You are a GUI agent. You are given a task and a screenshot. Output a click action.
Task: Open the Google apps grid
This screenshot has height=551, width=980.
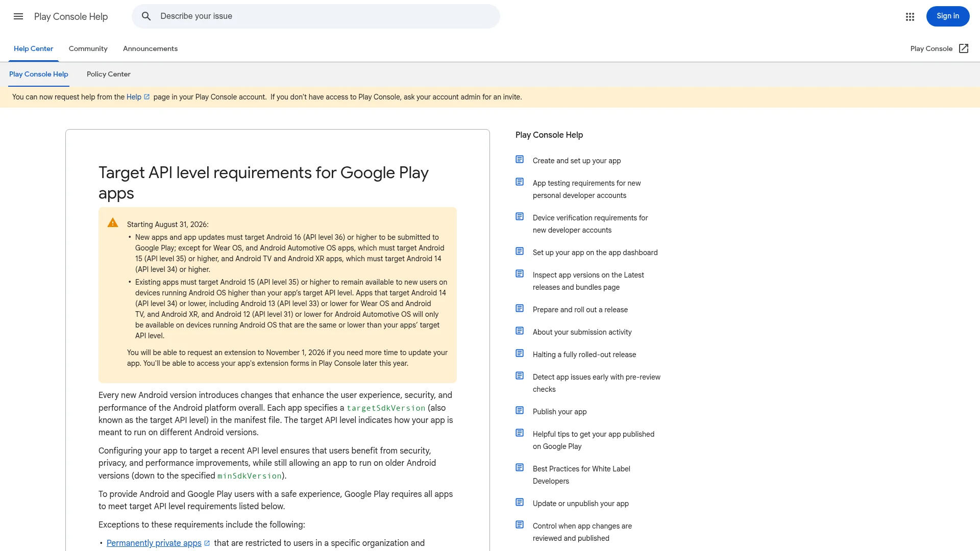tap(910, 17)
